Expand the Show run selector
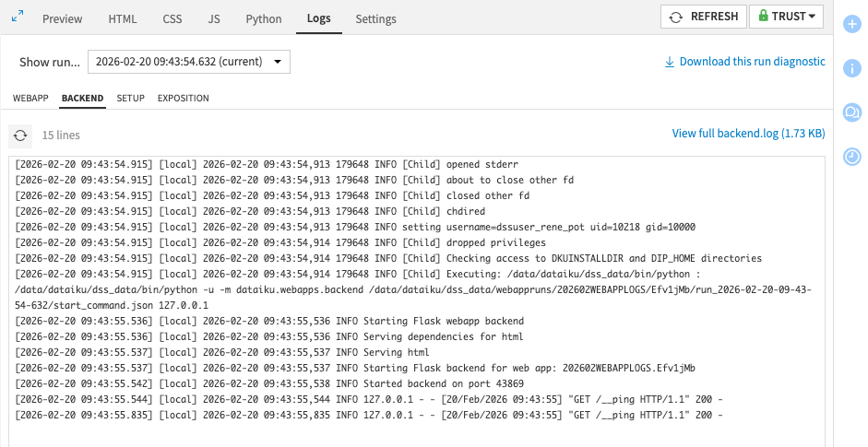Screen dimensions: 868x447 pos(189,62)
